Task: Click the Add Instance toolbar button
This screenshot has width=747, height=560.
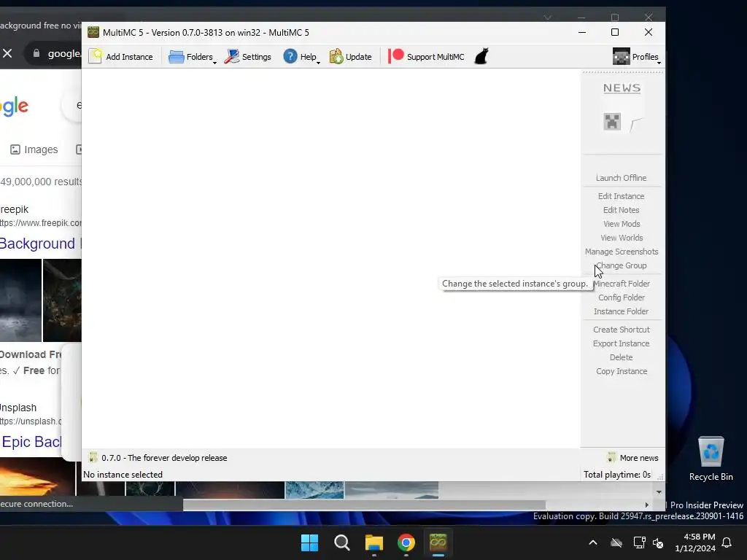Action: coord(121,57)
